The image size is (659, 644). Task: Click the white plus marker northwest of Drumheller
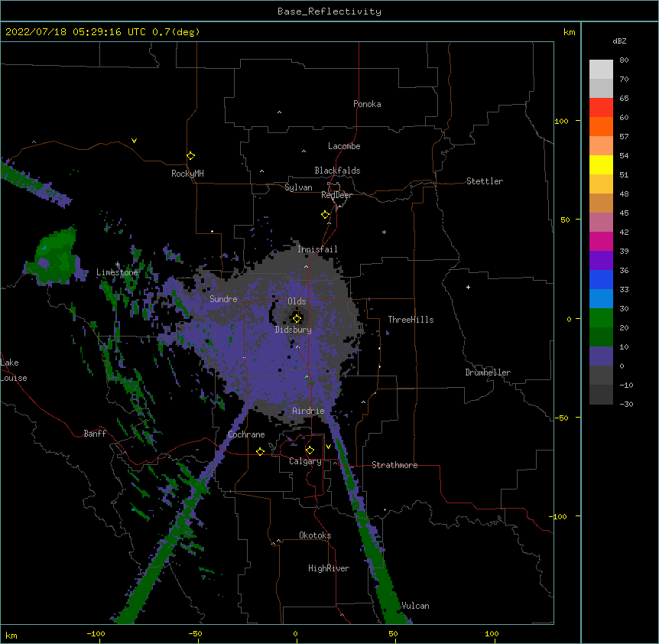tap(468, 287)
